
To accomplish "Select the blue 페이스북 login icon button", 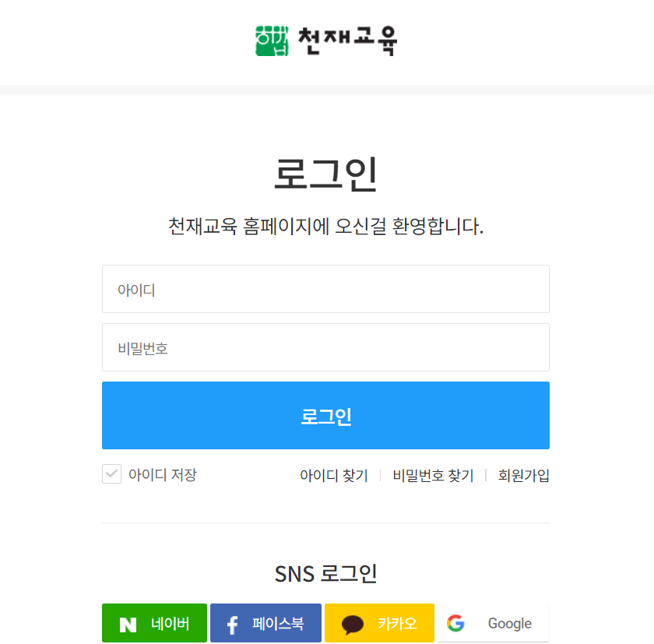I will (265, 623).
